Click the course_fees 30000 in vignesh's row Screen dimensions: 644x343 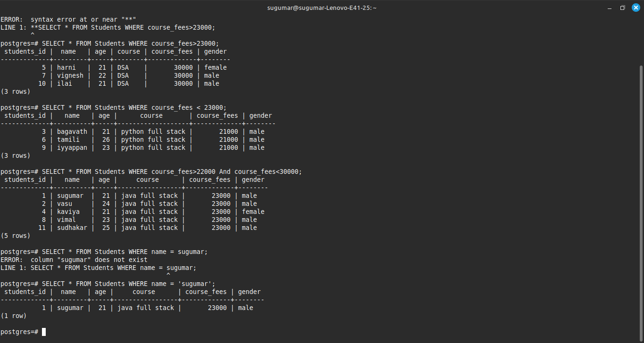pyautogui.click(x=183, y=75)
